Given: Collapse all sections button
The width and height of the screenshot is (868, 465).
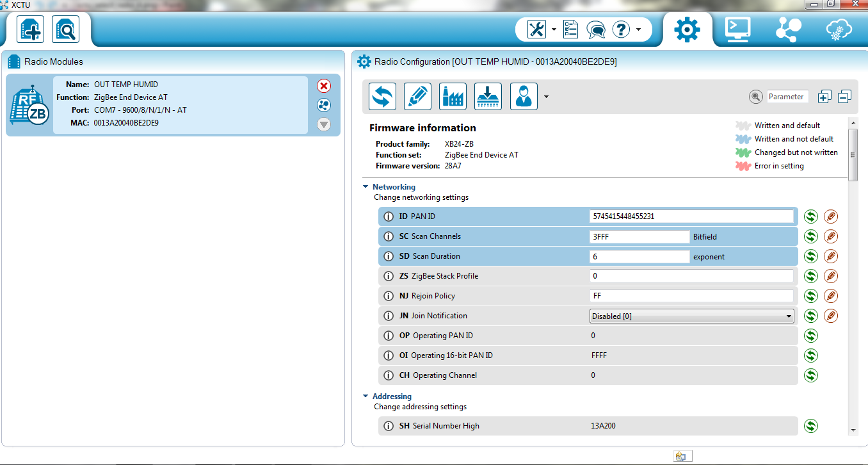Looking at the screenshot, I should tap(844, 97).
